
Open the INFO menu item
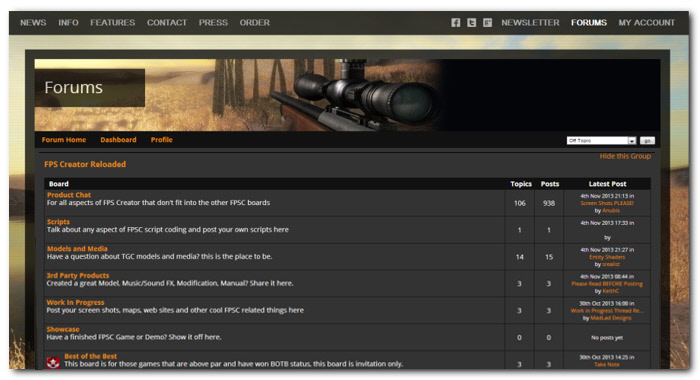pos(68,22)
